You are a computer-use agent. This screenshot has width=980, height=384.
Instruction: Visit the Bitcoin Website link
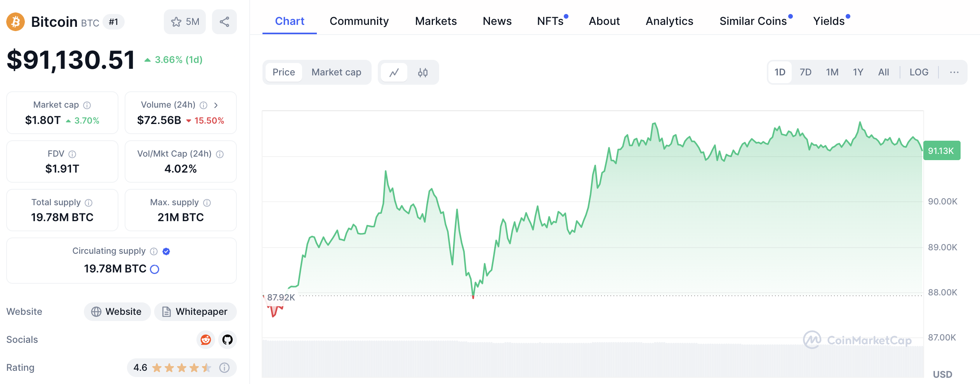[117, 312]
